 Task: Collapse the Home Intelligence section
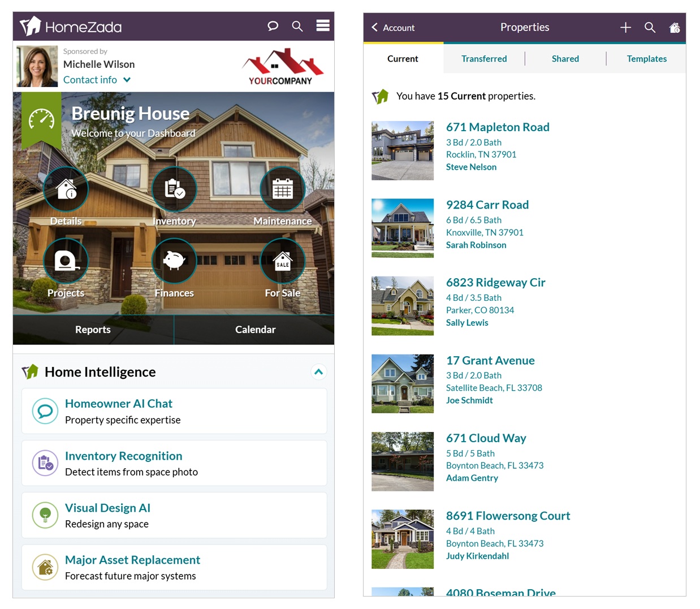(319, 372)
